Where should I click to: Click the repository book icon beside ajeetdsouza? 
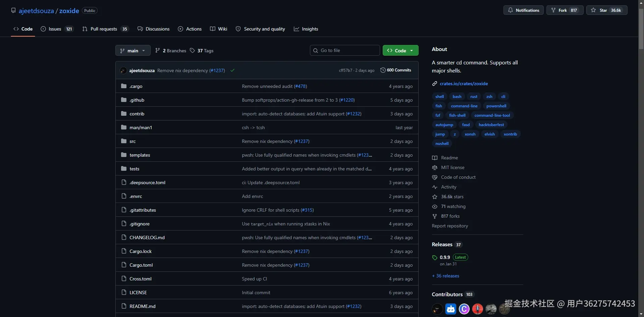[x=13, y=10]
